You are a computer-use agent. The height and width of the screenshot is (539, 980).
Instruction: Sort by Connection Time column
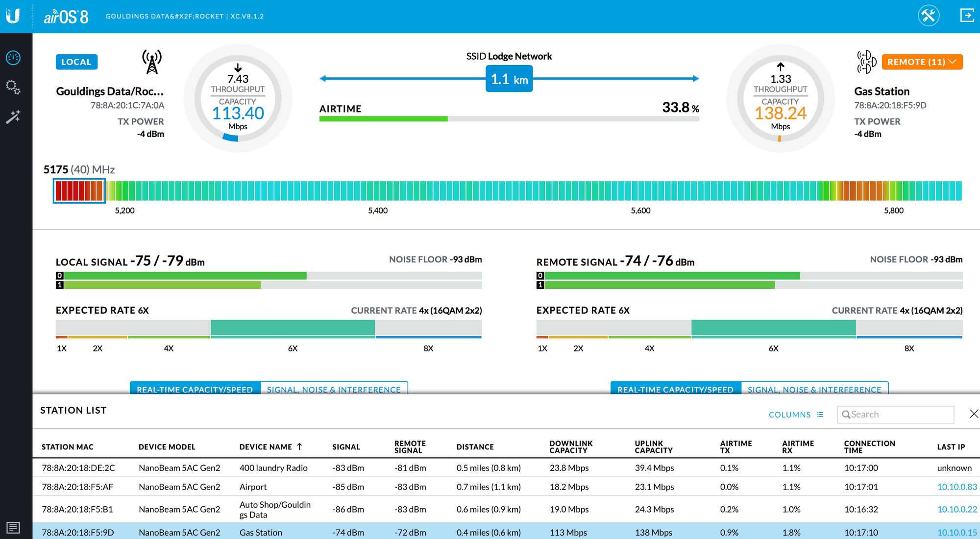click(869, 446)
